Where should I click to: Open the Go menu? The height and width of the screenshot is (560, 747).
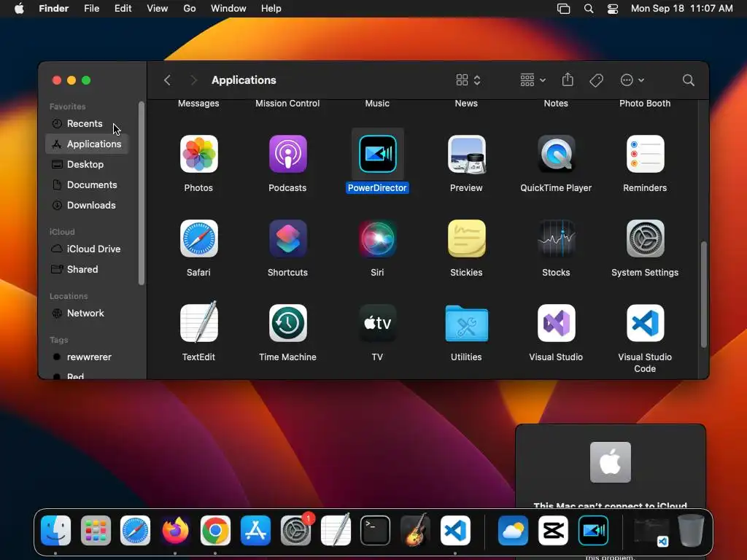coord(190,9)
